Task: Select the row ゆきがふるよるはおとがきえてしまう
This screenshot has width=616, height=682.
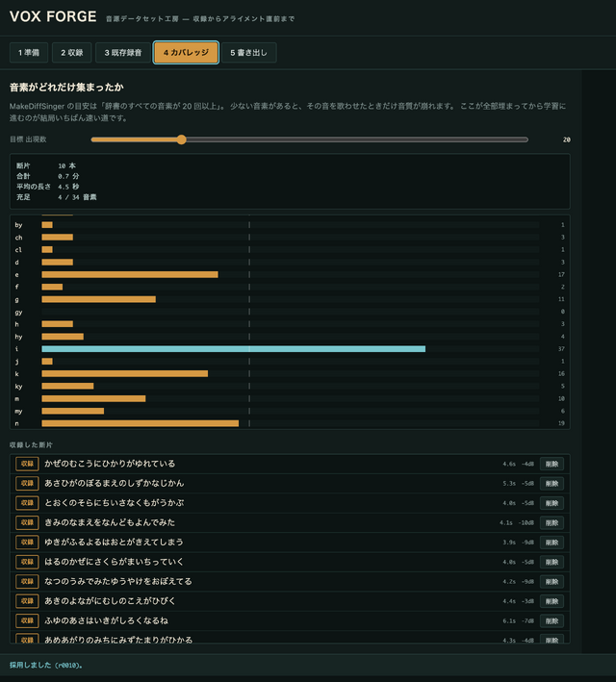Action: (x=290, y=543)
